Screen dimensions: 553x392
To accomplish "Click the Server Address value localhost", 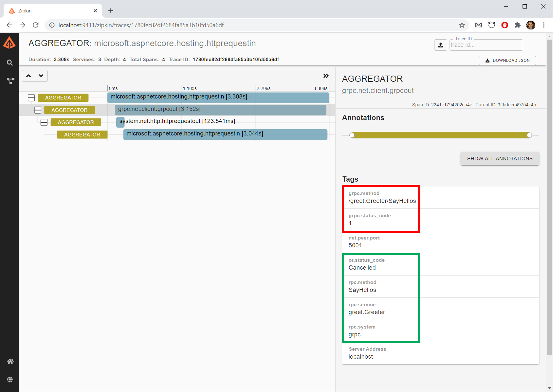I will (x=360, y=357).
